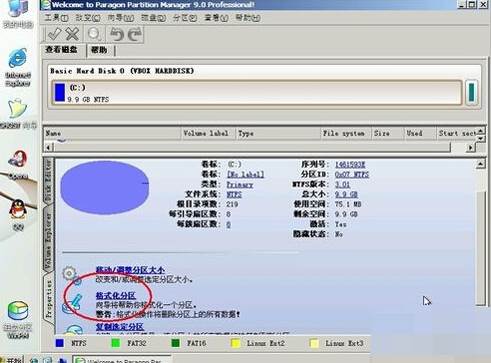This screenshot has width=491, height=363.
Task: Click the partition list right scroll arrow
Action: [x=471, y=147]
